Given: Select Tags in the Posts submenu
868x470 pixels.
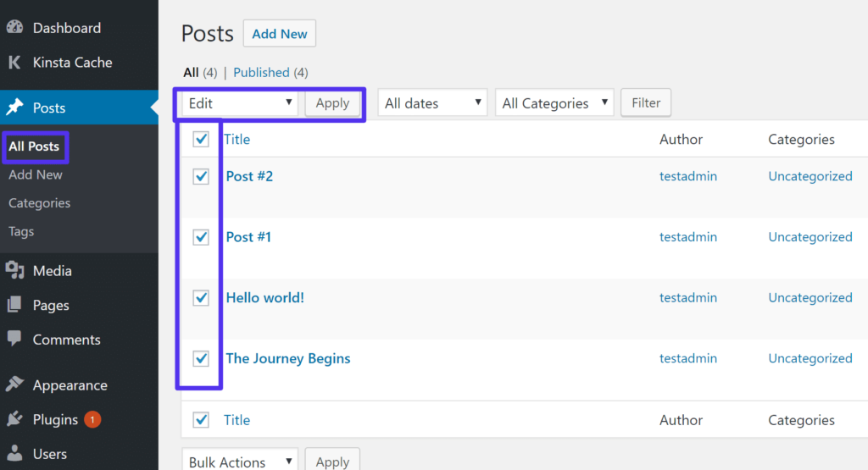Looking at the screenshot, I should click(x=21, y=231).
